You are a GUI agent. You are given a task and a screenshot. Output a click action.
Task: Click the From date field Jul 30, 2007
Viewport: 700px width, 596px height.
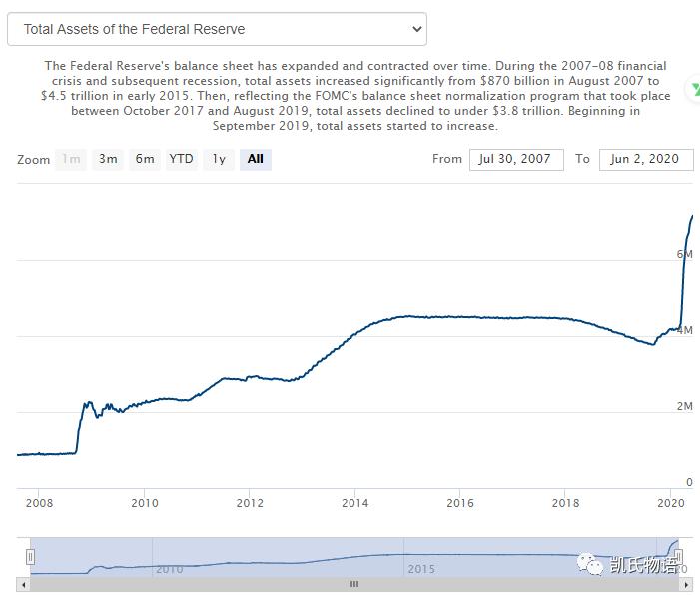pos(516,159)
